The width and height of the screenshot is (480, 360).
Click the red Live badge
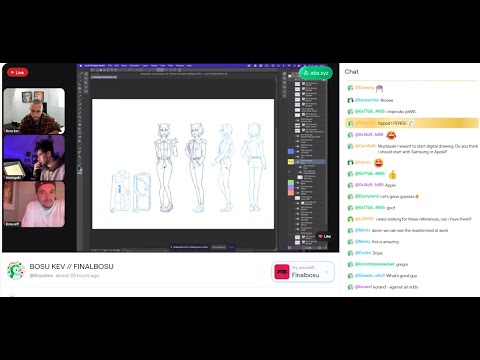click(x=17, y=72)
